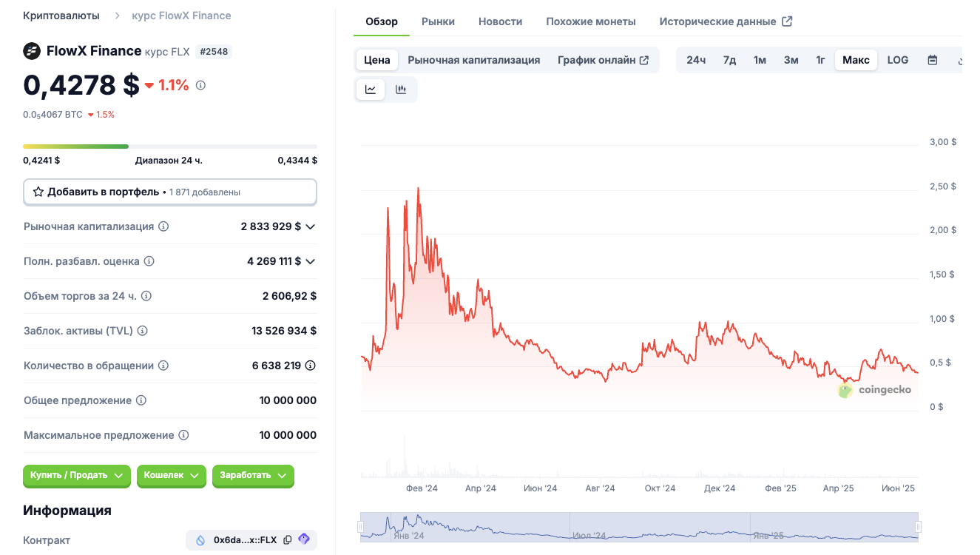Click the 0,4344 $ 24h high value
Screen dimensions: 980x555
point(297,160)
